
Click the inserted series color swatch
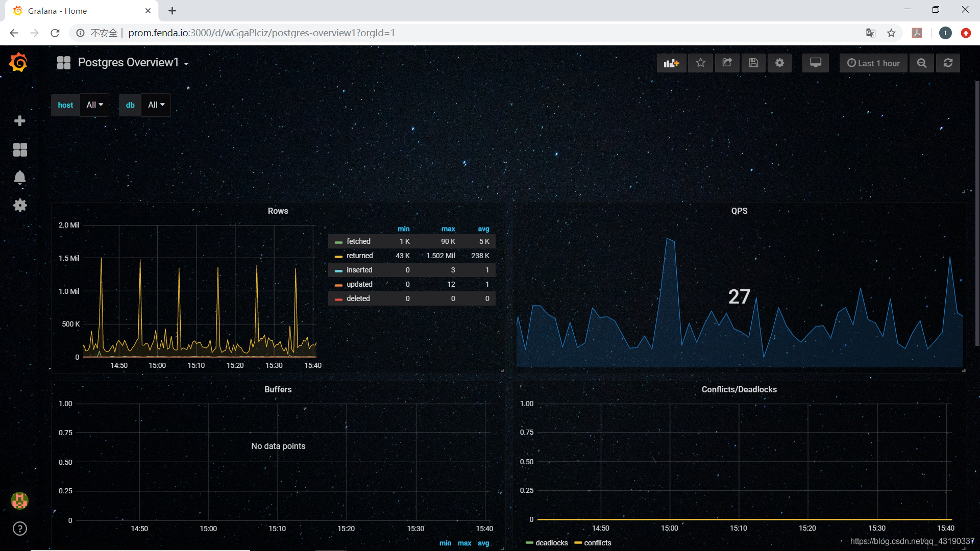[x=338, y=271]
